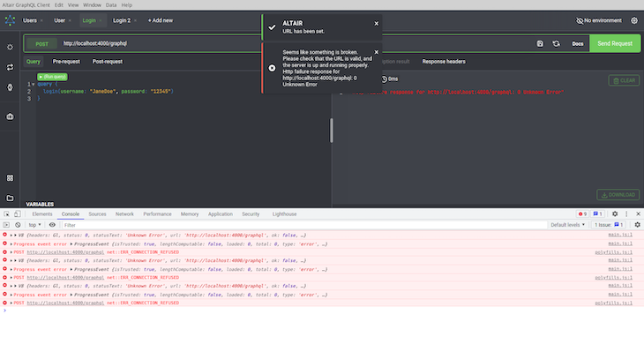Click the arrows icon in left sidebar

[10, 67]
